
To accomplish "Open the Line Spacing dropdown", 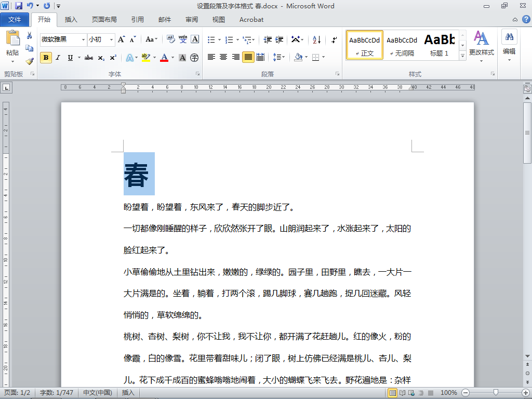I will 279,57.
